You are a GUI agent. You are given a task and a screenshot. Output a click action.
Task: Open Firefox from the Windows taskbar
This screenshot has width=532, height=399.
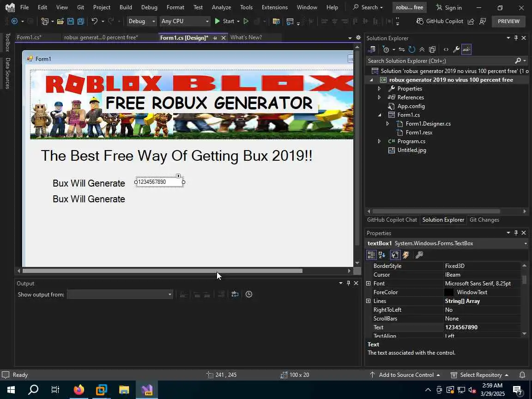point(79,389)
